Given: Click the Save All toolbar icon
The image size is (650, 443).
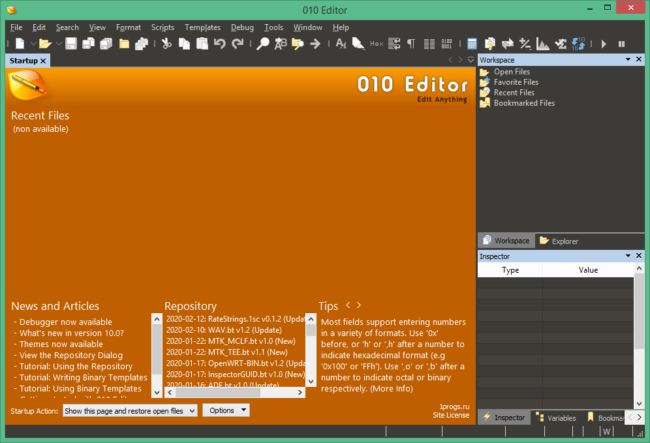Looking at the screenshot, I should [106, 44].
